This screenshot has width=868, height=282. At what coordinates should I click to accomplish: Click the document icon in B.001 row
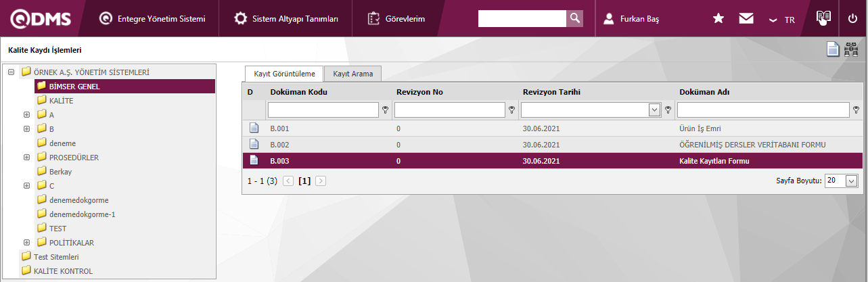(254, 128)
